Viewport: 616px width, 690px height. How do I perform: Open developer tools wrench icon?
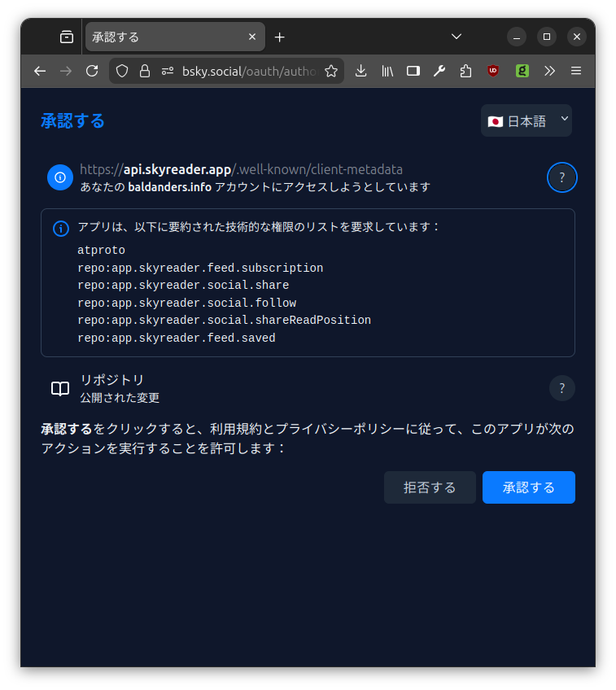click(439, 71)
